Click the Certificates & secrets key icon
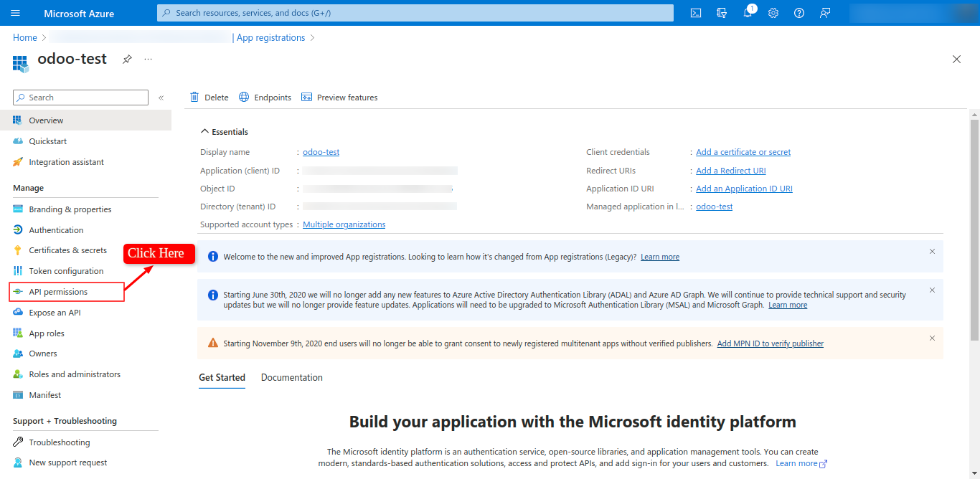The height and width of the screenshot is (479, 980). (18, 250)
